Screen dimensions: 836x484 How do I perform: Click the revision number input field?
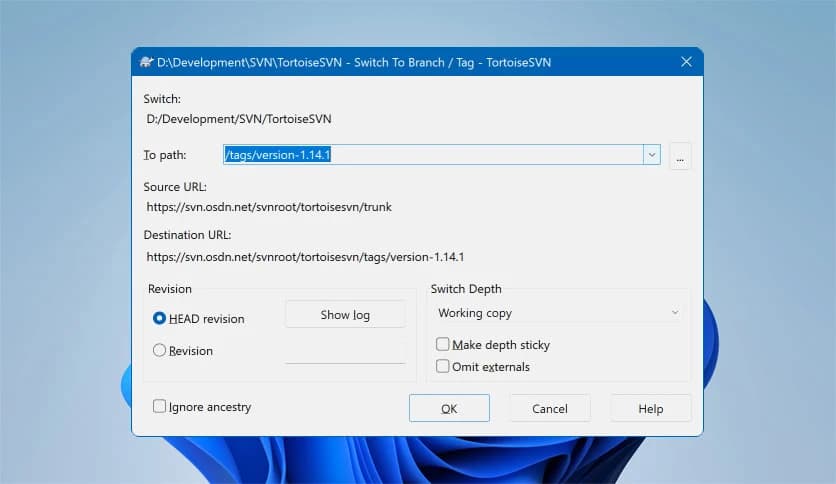[345, 352]
